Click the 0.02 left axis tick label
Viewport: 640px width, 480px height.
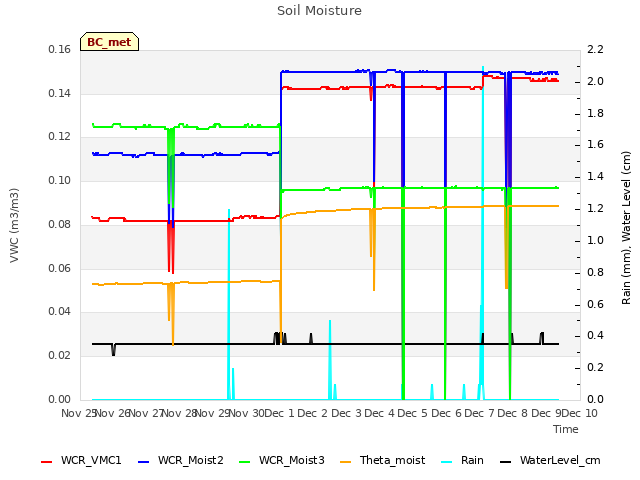tap(60, 356)
